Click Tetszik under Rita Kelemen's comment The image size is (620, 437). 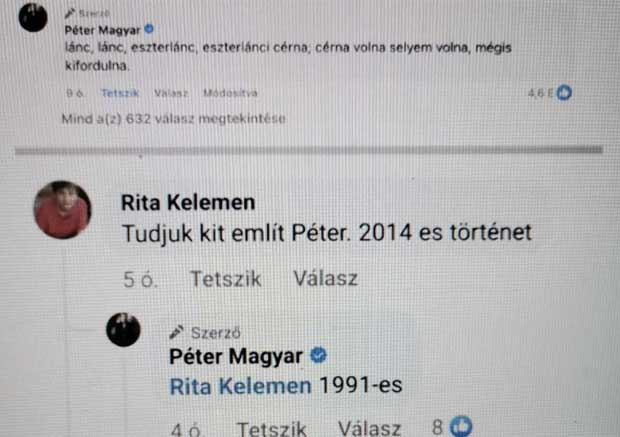(226, 279)
